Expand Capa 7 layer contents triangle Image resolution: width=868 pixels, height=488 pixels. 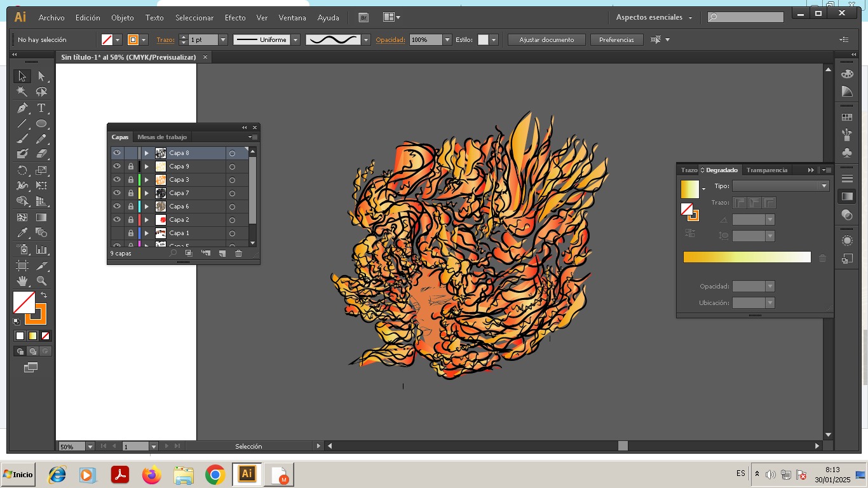(x=147, y=193)
